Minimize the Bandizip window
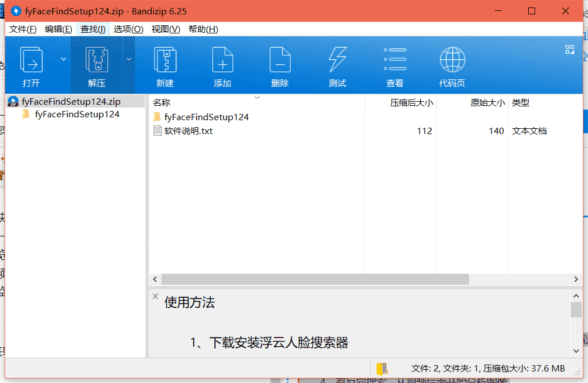The image size is (588, 383). pos(498,11)
